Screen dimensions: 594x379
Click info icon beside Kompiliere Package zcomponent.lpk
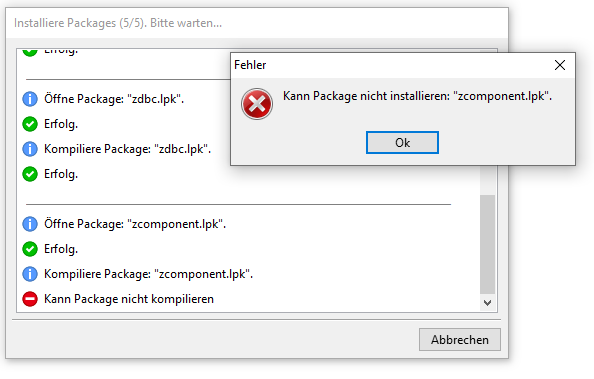click(x=30, y=274)
